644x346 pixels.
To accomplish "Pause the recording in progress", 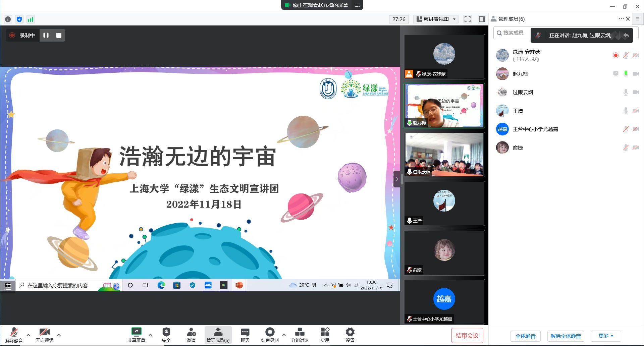I will [x=46, y=35].
